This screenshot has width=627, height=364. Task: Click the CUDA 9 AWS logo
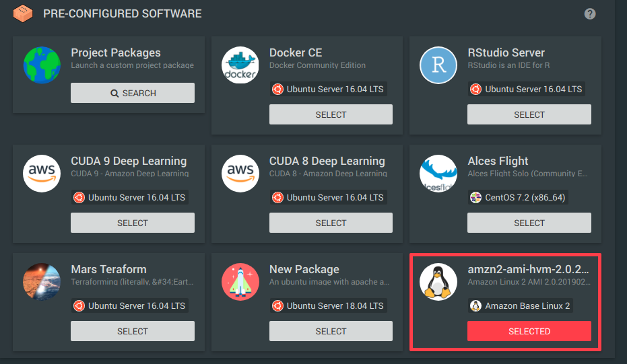(x=42, y=174)
